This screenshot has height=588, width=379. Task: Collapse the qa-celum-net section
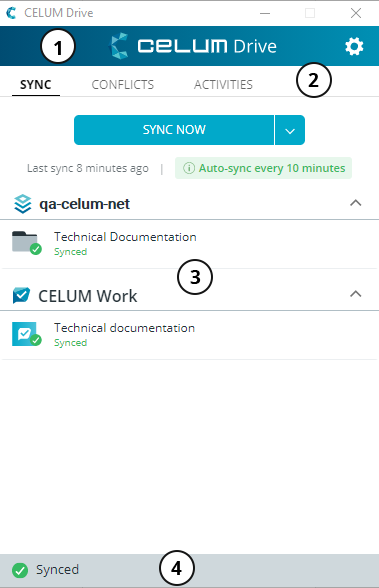[355, 203]
